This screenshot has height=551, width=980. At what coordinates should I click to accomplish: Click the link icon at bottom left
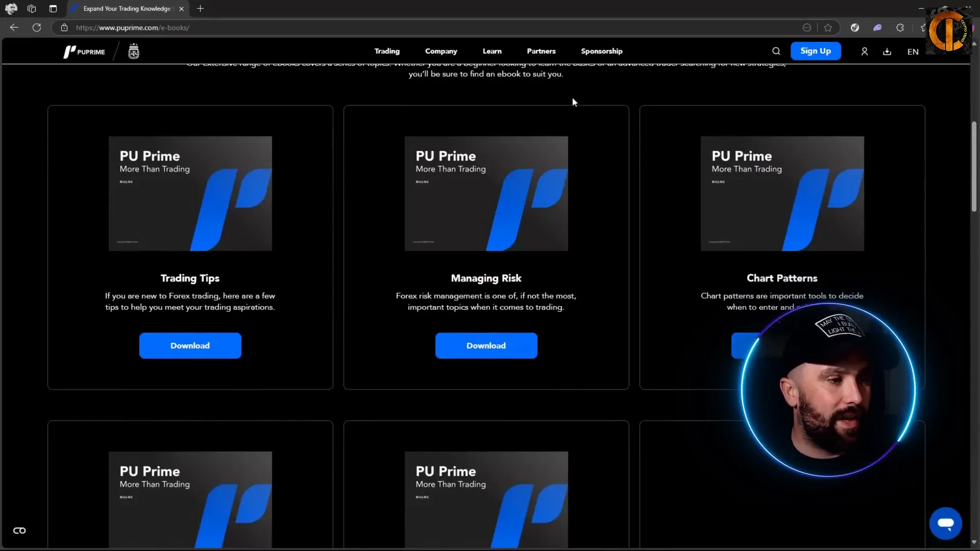(x=19, y=531)
